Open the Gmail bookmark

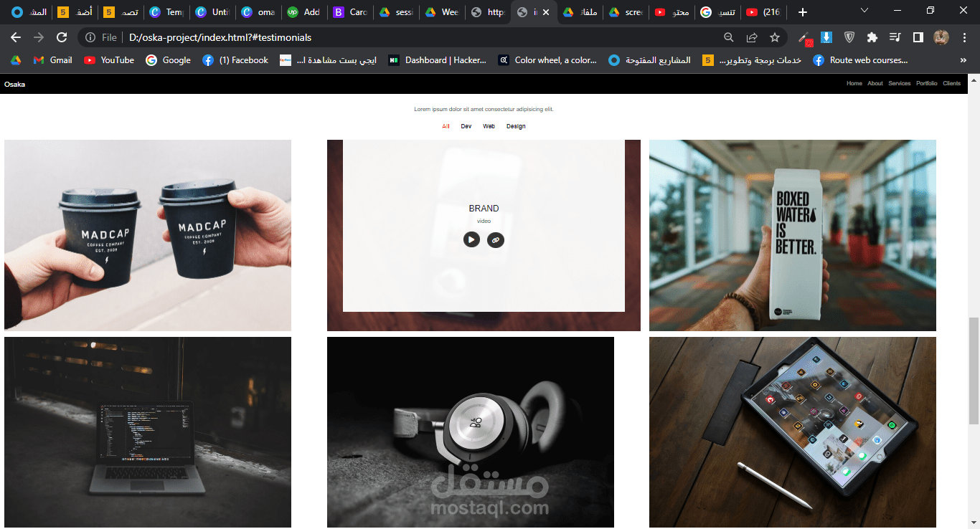pos(53,60)
